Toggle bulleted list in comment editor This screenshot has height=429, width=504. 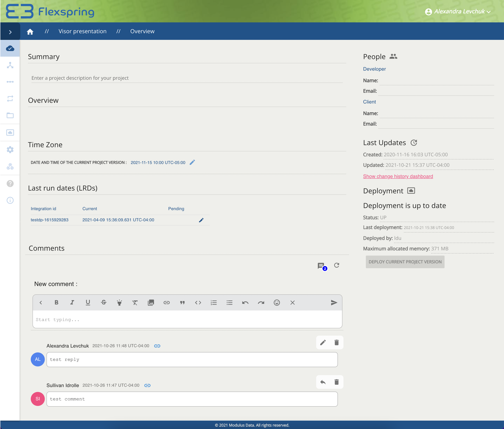pyautogui.click(x=229, y=303)
